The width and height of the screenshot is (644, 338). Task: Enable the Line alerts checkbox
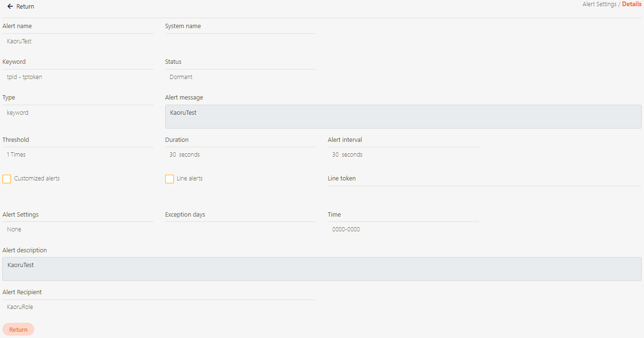click(170, 179)
